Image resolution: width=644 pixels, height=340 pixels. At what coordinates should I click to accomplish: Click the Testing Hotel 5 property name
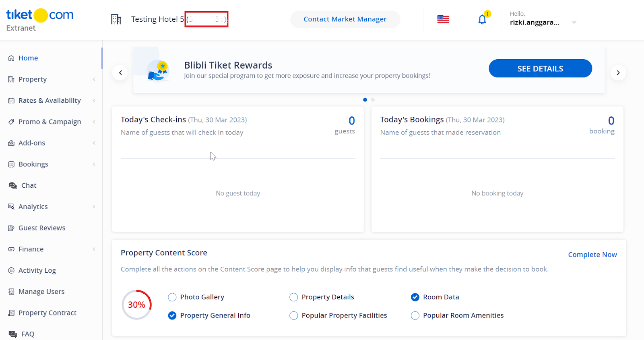pyautogui.click(x=158, y=19)
